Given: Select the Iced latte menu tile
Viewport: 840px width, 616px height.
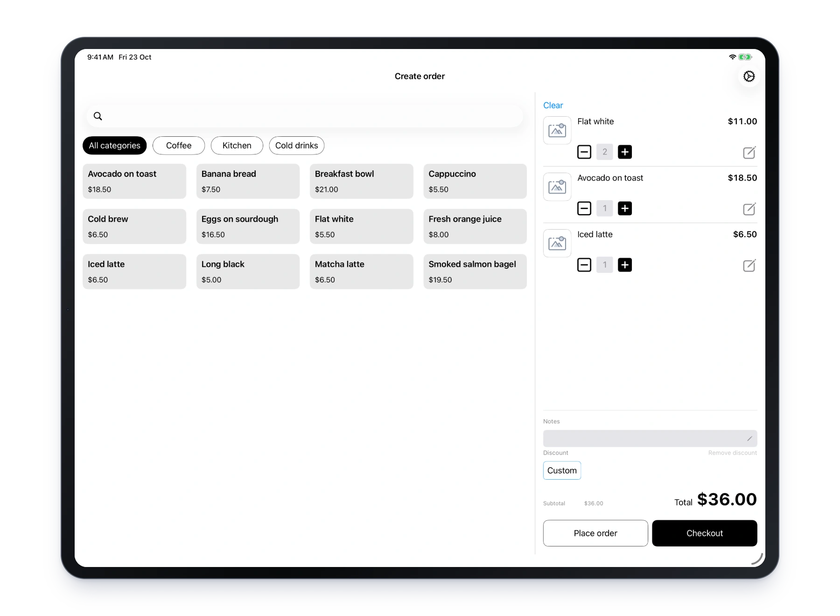Looking at the screenshot, I should (x=134, y=272).
